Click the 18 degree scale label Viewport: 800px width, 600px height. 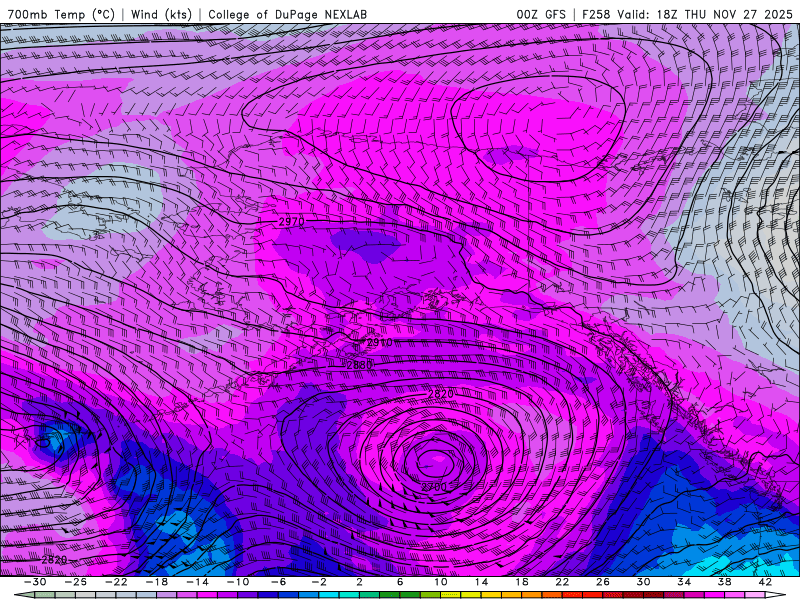[522, 582]
